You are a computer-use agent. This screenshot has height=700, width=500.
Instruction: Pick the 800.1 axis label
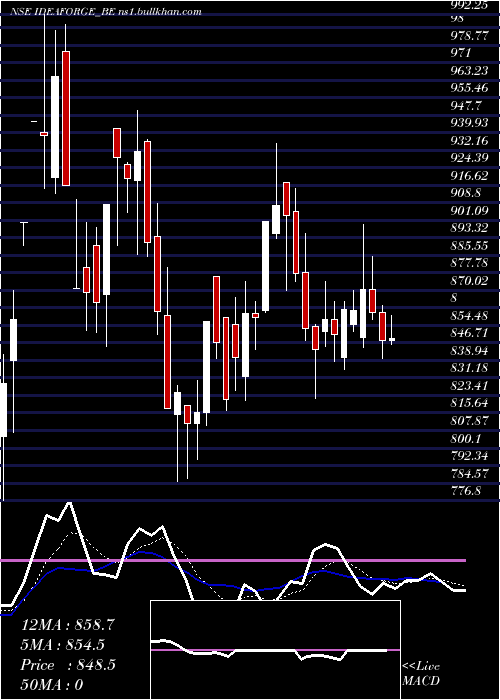(467, 438)
